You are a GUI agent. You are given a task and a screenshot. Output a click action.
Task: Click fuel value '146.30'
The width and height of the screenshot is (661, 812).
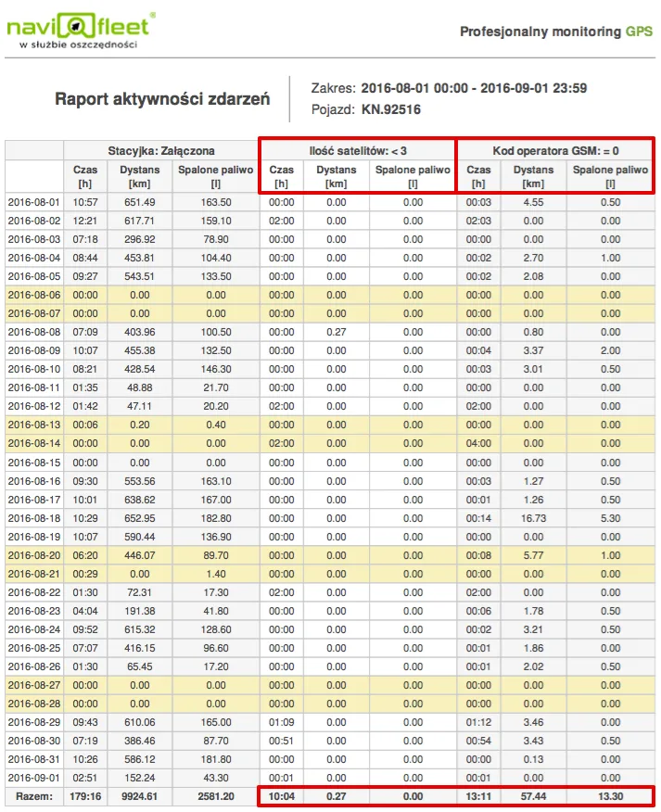point(216,370)
